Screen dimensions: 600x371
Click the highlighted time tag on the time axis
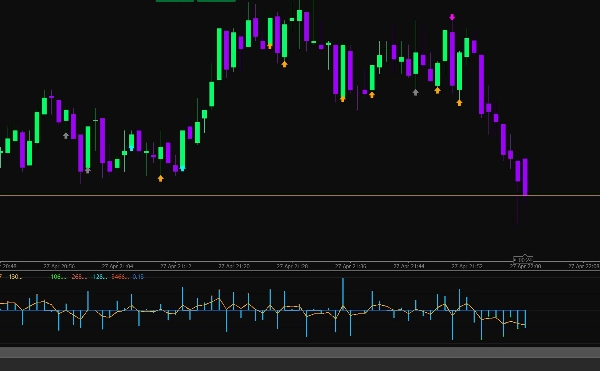[x=523, y=259]
